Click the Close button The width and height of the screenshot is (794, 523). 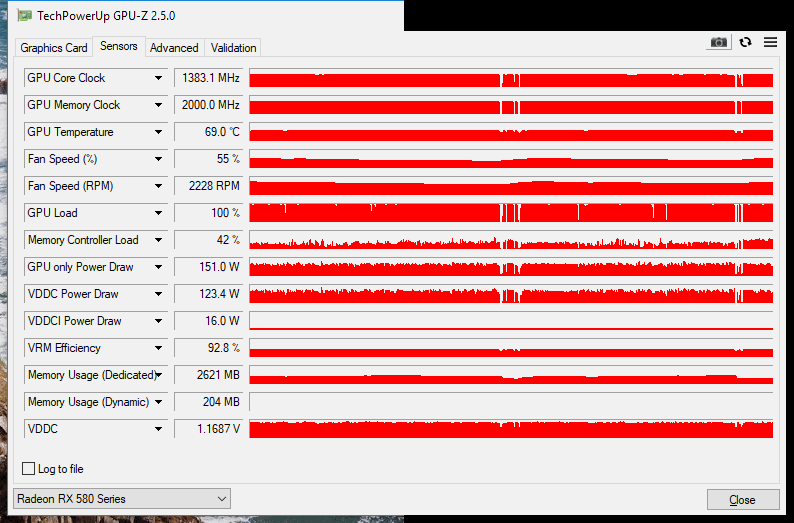pyautogui.click(x=743, y=500)
